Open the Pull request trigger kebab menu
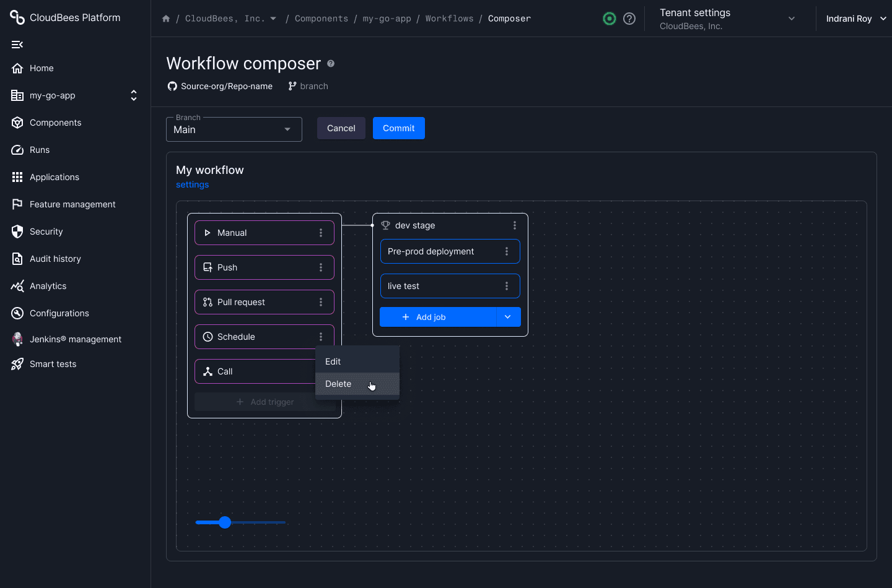 [321, 302]
